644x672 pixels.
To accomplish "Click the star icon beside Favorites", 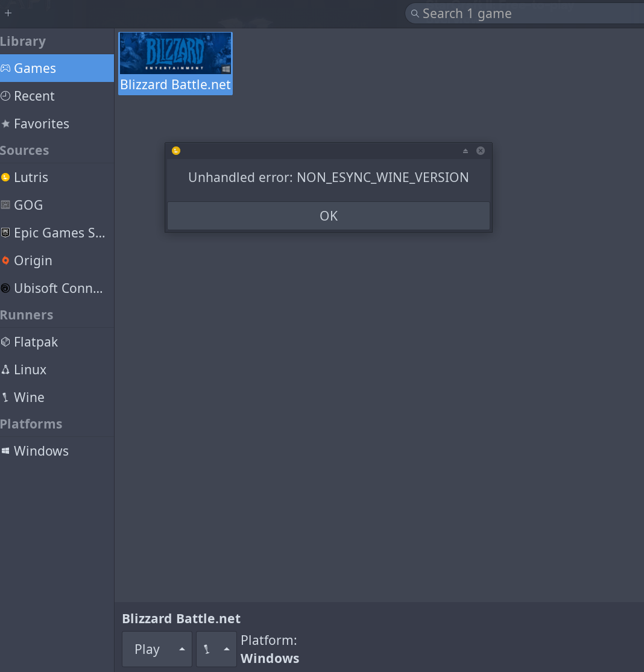I will coord(5,124).
